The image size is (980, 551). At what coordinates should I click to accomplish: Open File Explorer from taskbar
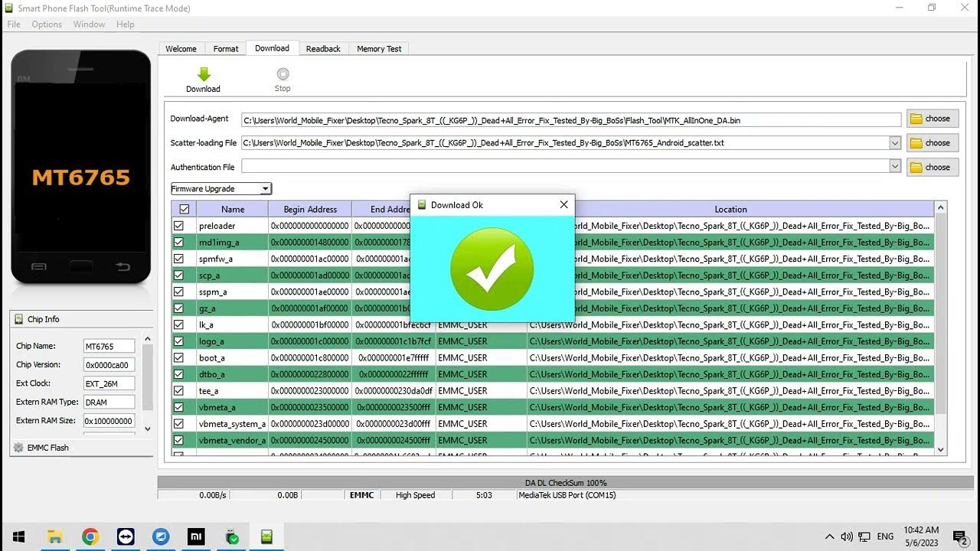(54, 536)
